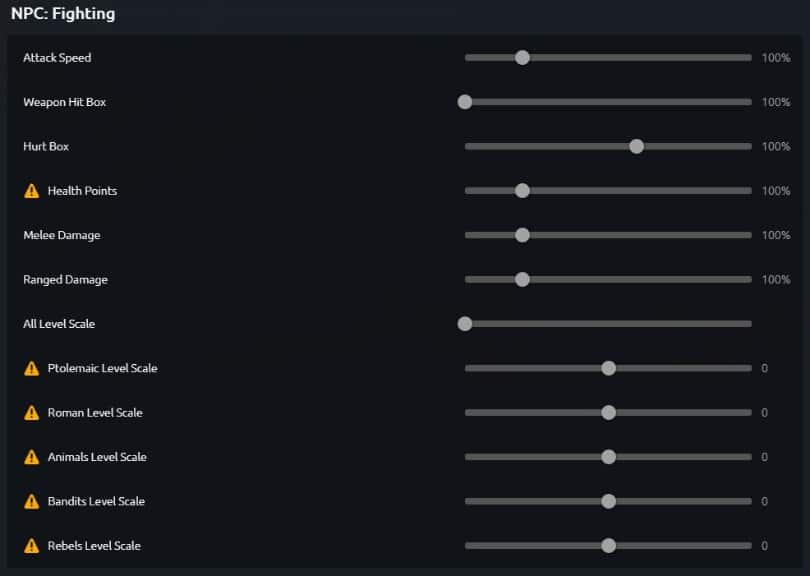Click the Attack Speed 100% value

776,58
